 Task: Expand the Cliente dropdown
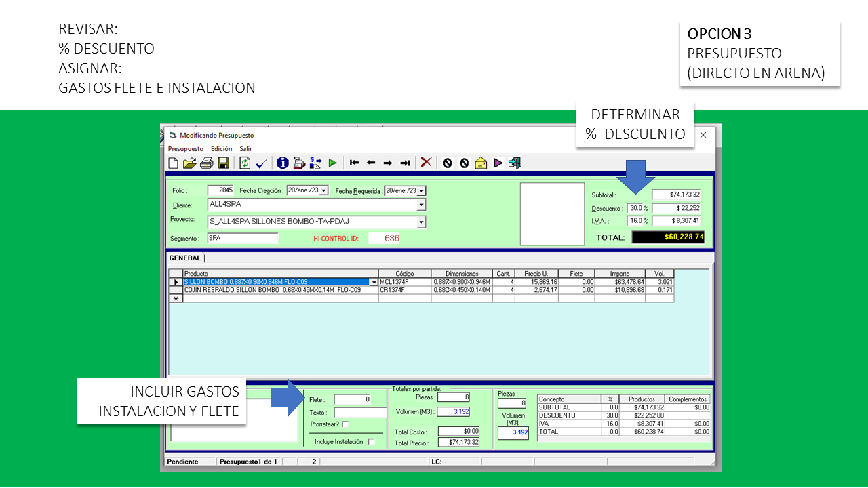tap(421, 205)
